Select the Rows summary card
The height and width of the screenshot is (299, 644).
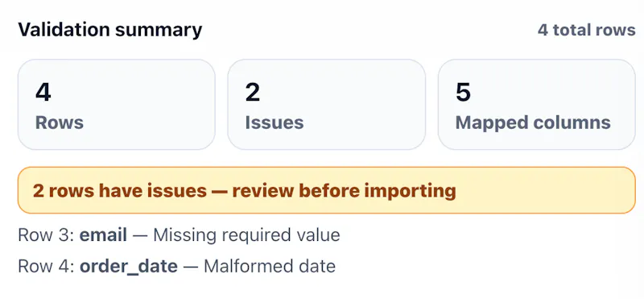click(x=116, y=105)
